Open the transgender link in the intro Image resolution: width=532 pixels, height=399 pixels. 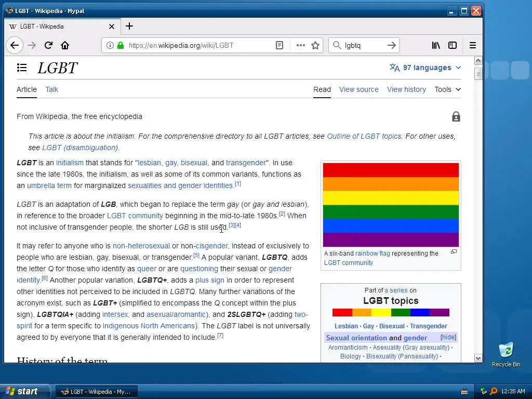(x=246, y=163)
